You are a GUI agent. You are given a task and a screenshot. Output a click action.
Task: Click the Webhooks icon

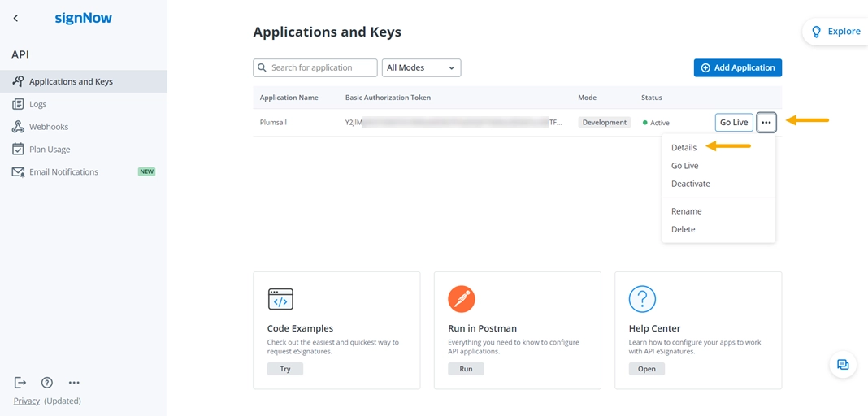(x=18, y=127)
